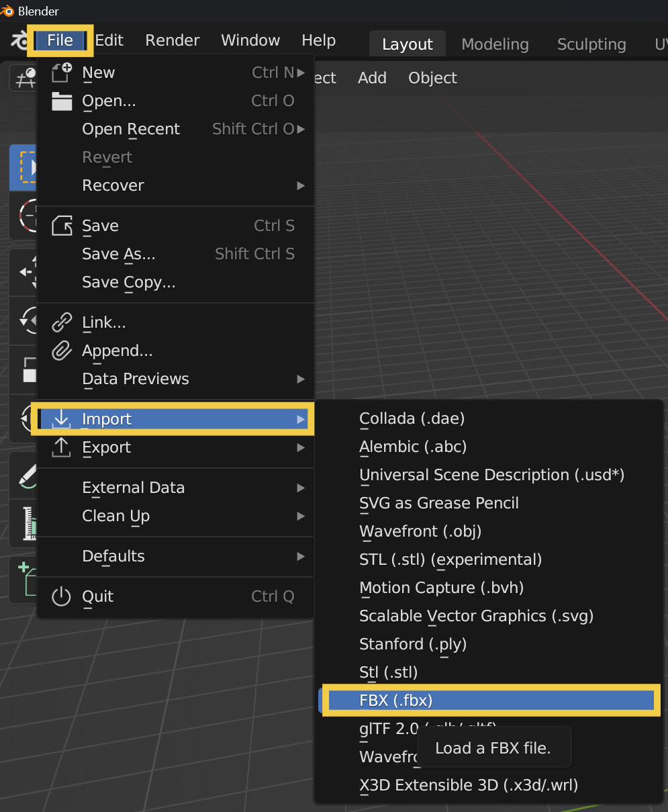
Task: Choose the Add Cube tool
Action: 24,581
